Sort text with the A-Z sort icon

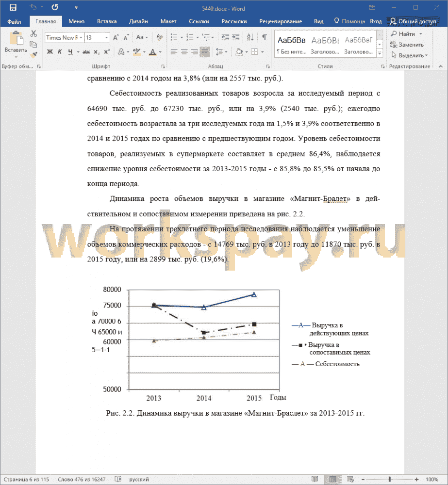tap(250, 37)
